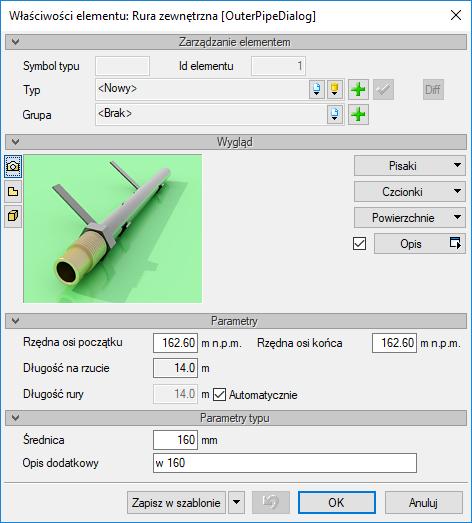Viewport: 472px width, 523px height.
Task: Collapse the Wygląd section
Action: coord(15,142)
